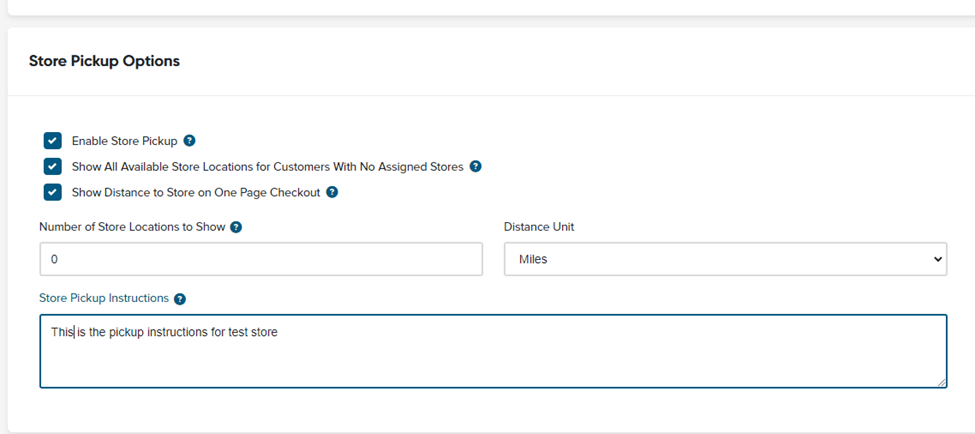Open the Distance Unit dropdown showing Miles
The width and height of the screenshot is (975, 434).
725,259
